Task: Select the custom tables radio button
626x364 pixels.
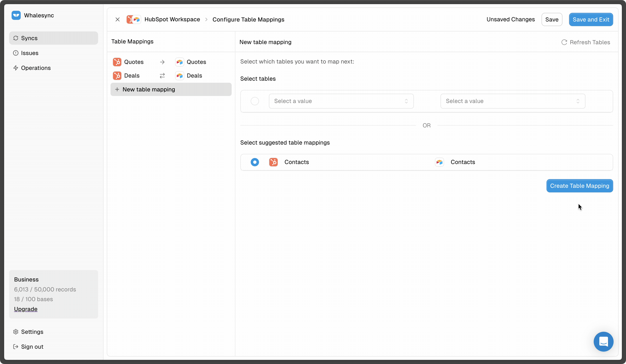Action: 255,101
